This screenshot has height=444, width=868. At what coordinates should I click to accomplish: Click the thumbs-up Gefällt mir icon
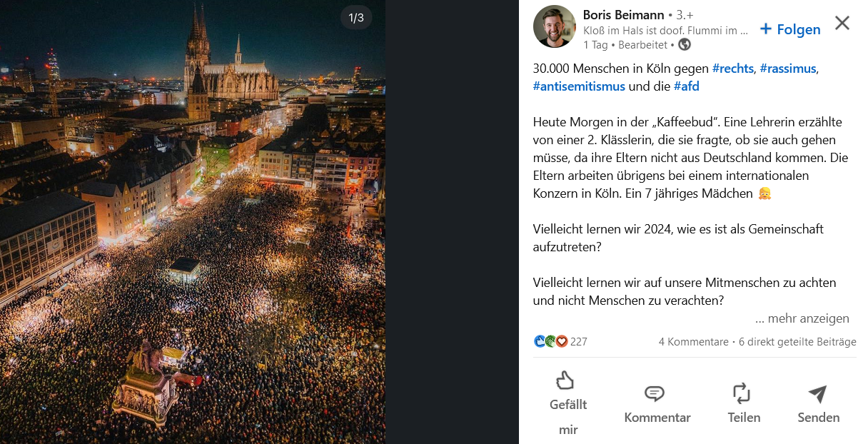pos(565,380)
